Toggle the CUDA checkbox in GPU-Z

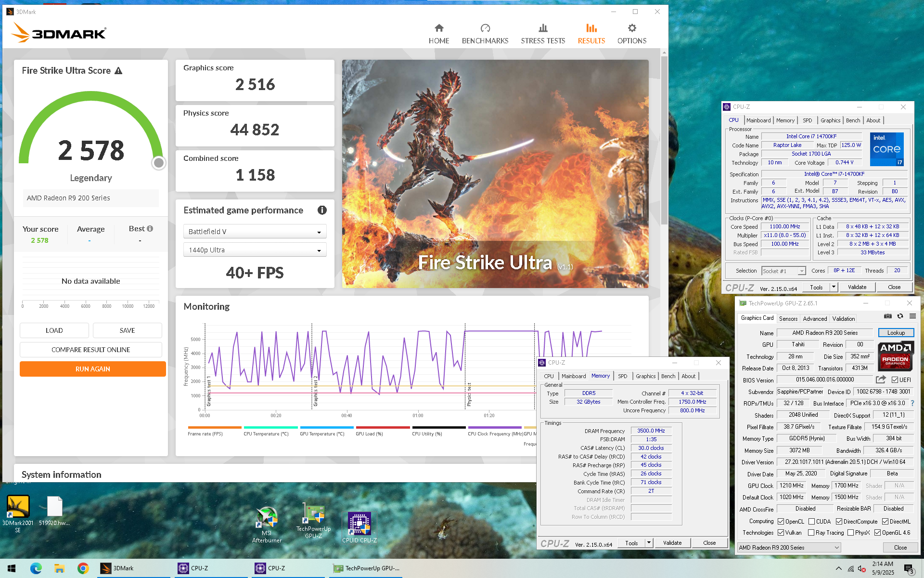[811, 521]
